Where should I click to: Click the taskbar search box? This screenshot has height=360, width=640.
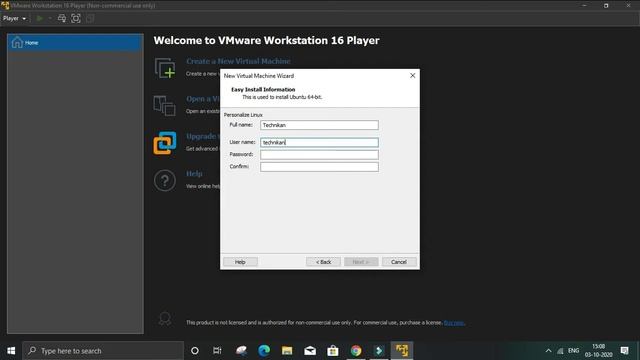click(x=103, y=351)
